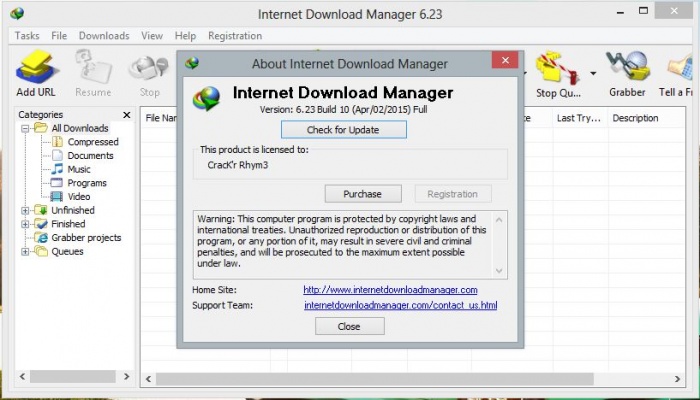Image resolution: width=700 pixels, height=400 pixels.
Task: Click Categories panel right scroll arrow
Action: coord(127,376)
